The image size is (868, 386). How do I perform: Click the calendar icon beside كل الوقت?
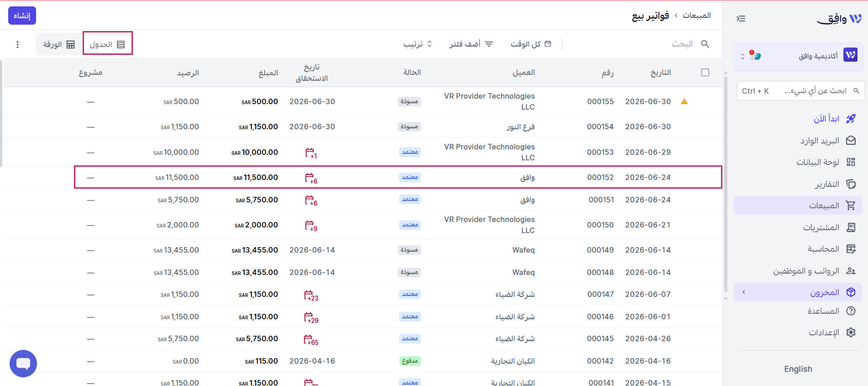[x=548, y=44]
